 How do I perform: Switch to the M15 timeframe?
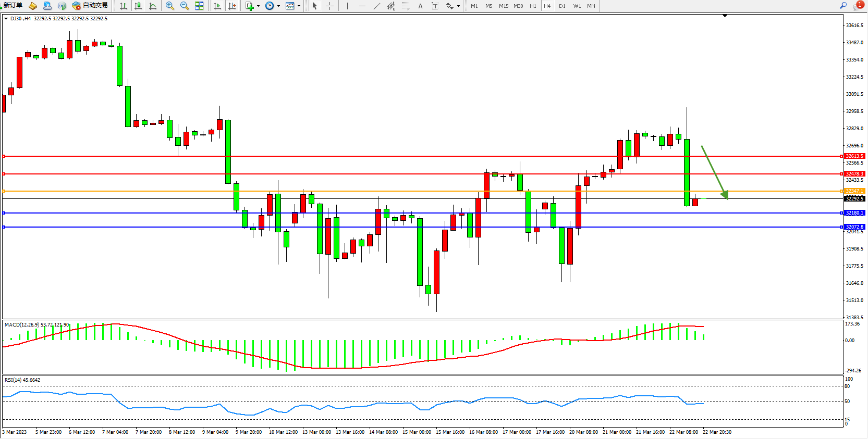point(503,6)
